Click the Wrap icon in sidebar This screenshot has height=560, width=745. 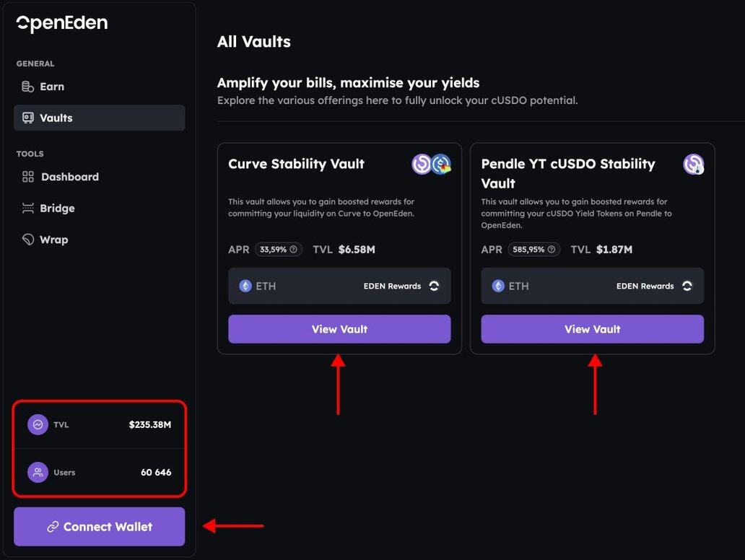click(28, 240)
